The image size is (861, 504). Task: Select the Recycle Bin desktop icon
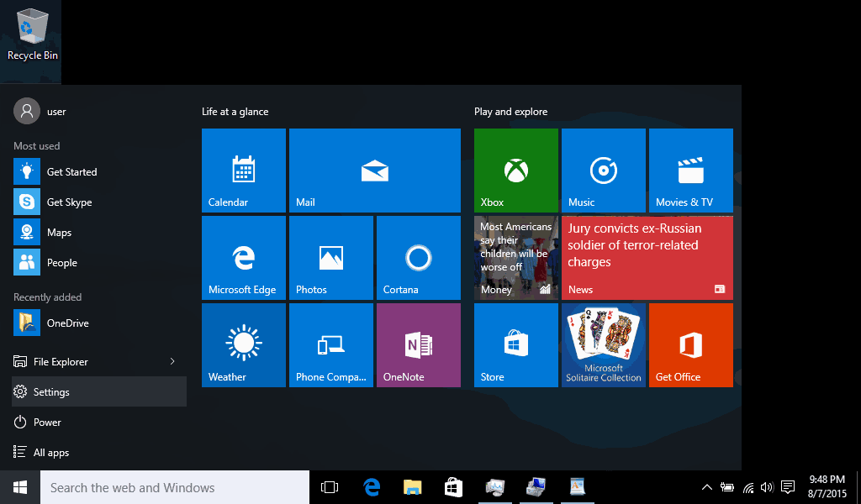[x=33, y=34]
